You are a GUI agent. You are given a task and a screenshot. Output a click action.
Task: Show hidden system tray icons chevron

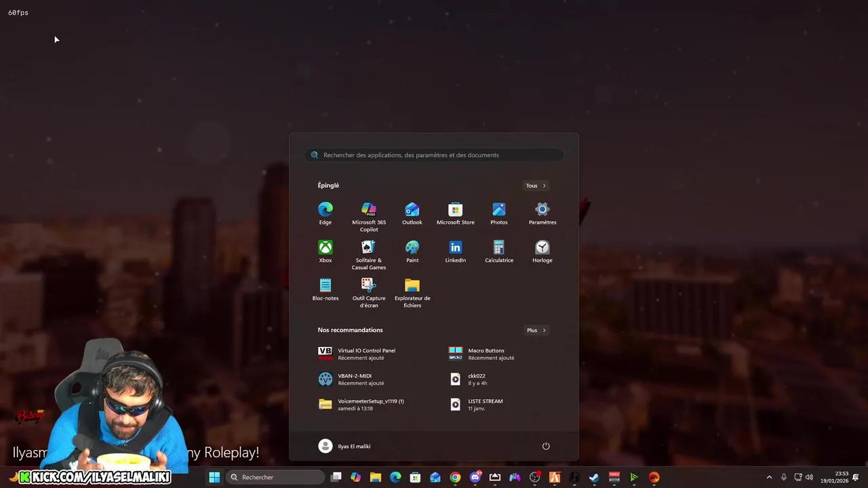coord(769,477)
